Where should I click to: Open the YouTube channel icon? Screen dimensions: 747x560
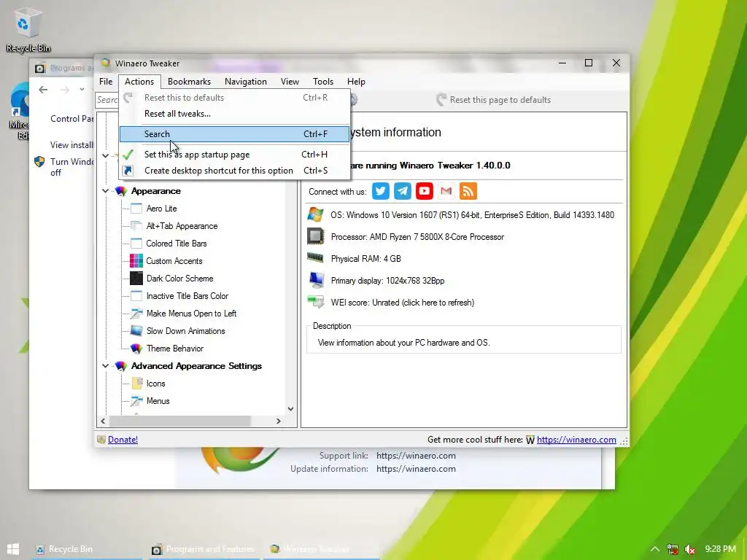tap(424, 192)
